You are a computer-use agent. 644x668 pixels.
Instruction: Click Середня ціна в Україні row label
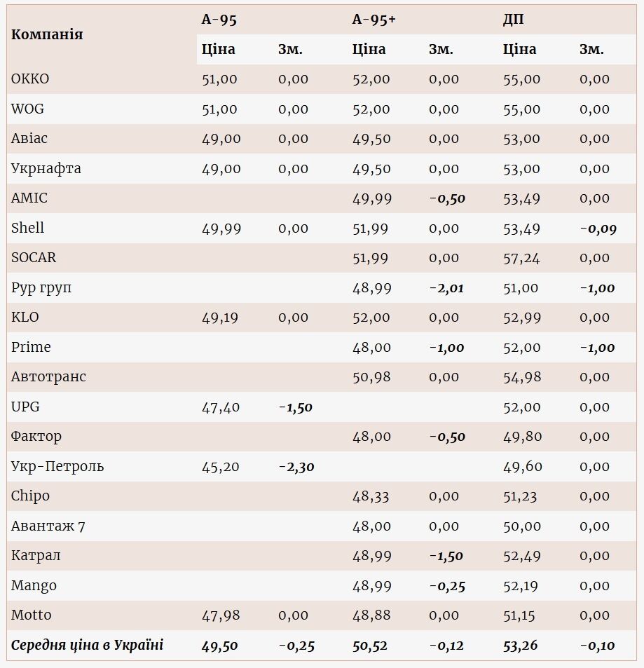87,645
